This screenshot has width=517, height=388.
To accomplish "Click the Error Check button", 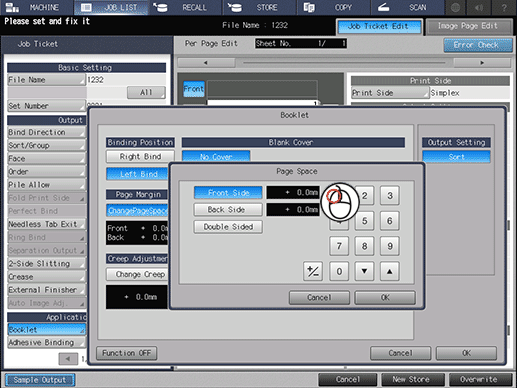I will coord(477,45).
